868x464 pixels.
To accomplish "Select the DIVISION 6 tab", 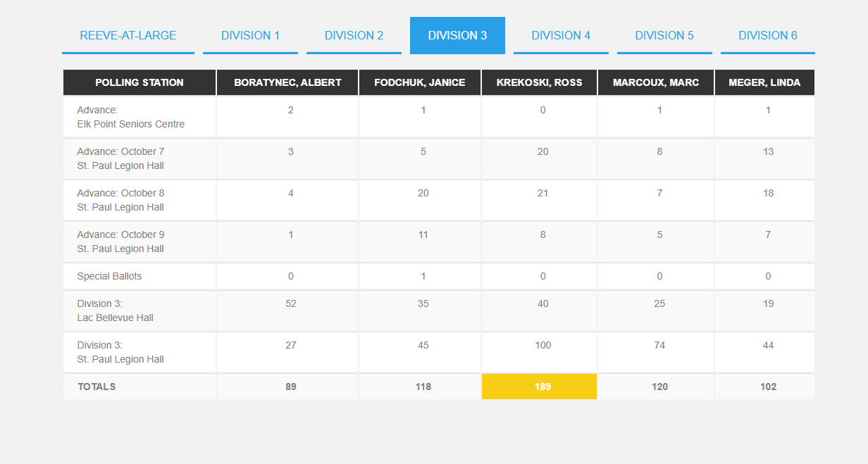I will [x=767, y=35].
